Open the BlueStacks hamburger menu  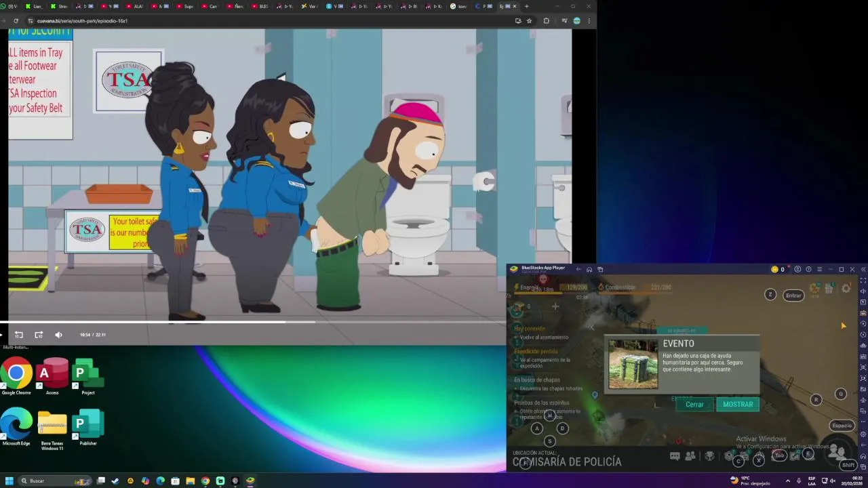point(819,270)
